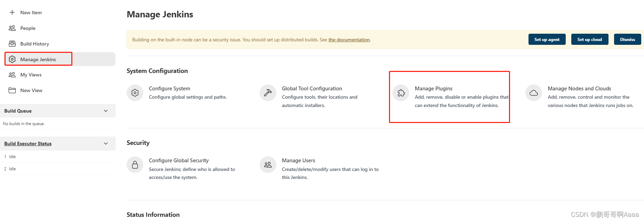
Task: Click the Manage Jenkins gear icon
Action: tap(12, 59)
